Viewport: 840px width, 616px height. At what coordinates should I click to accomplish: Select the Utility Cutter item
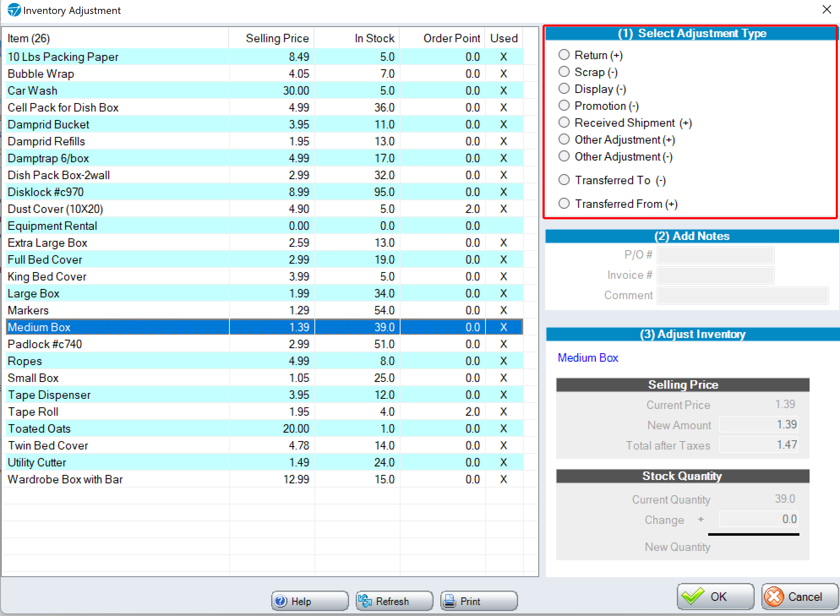[265, 462]
